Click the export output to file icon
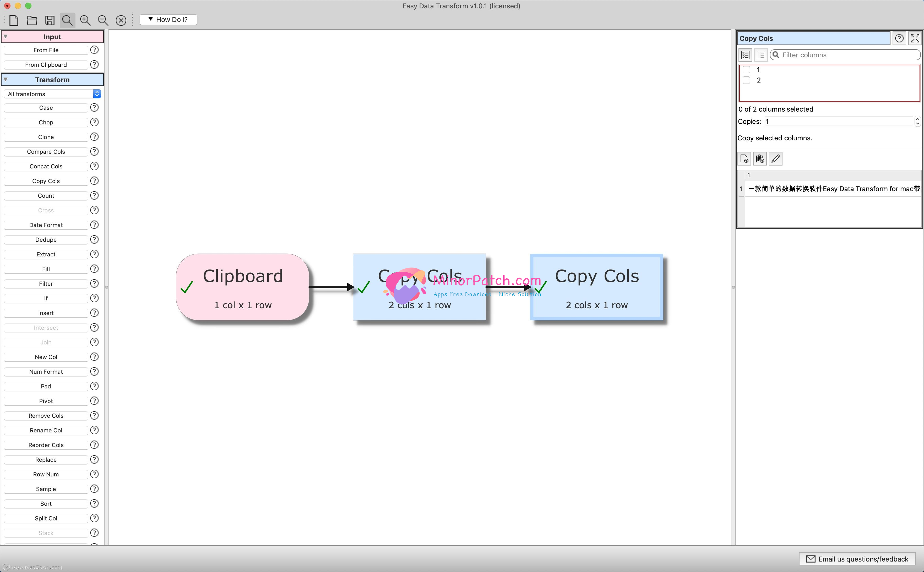Viewport: 924px width, 572px height. (x=744, y=158)
